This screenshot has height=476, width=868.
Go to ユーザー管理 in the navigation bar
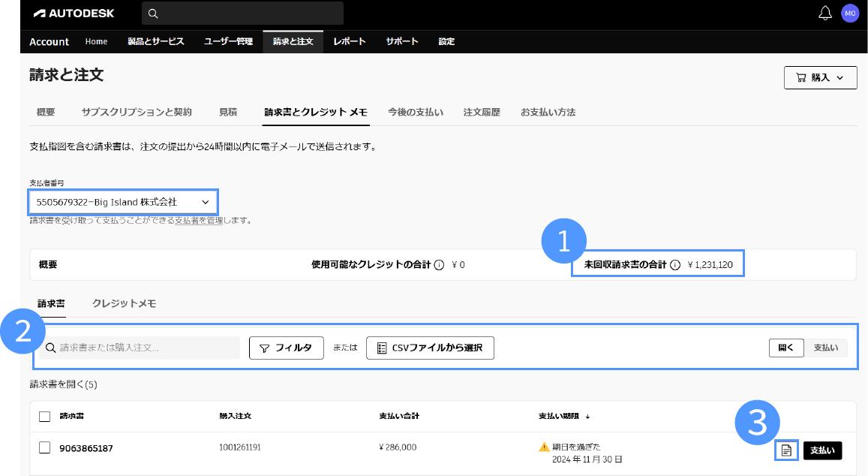coord(228,41)
